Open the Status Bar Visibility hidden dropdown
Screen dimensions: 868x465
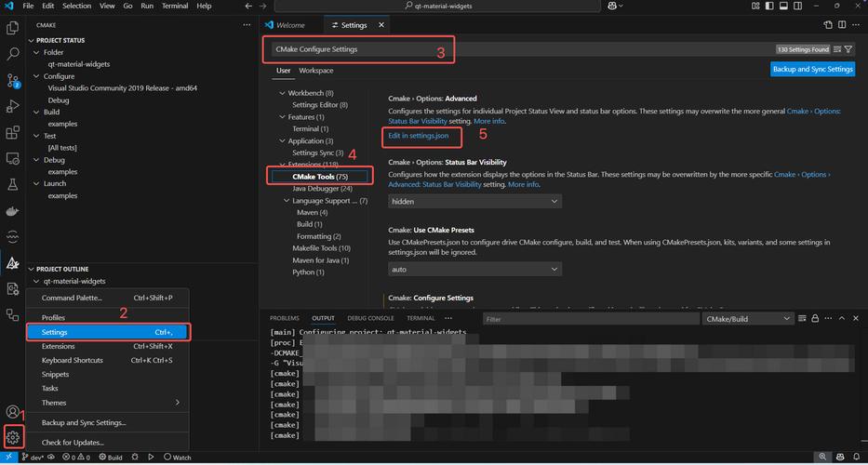click(x=475, y=202)
